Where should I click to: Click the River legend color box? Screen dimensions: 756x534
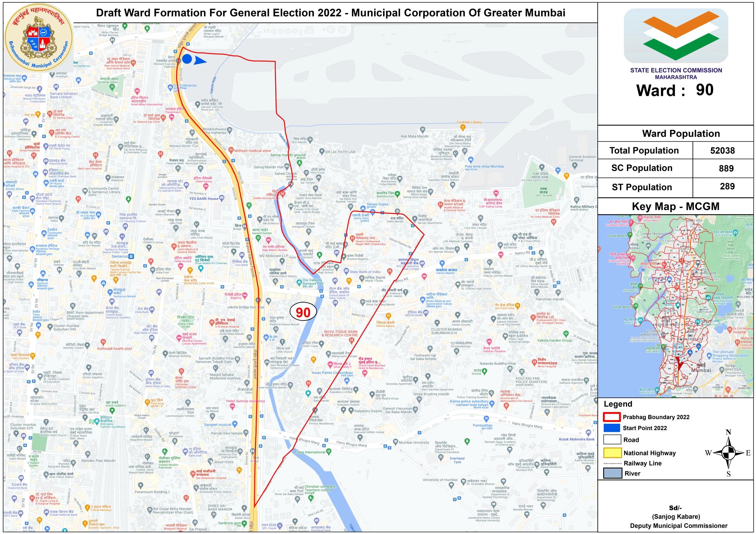pos(612,473)
